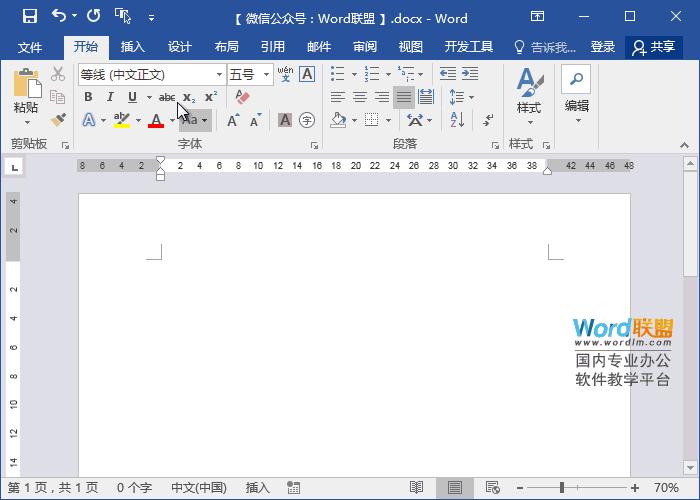This screenshot has width=700, height=500.
Task: Click the Paste clipboard icon
Action: 27,83
